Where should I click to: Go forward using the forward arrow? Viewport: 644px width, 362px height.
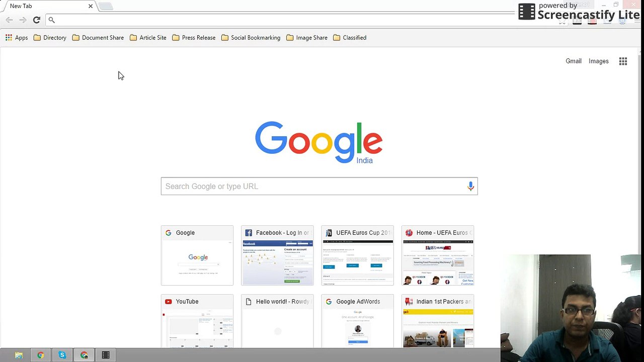point(23,20)
